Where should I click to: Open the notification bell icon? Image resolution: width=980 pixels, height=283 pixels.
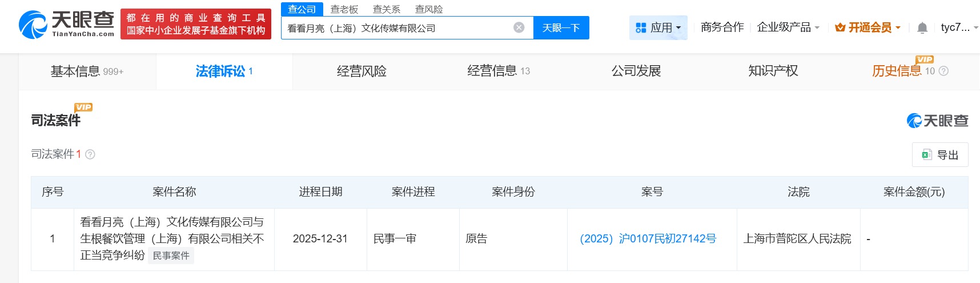pyautogui.click(x=922, y=27)
